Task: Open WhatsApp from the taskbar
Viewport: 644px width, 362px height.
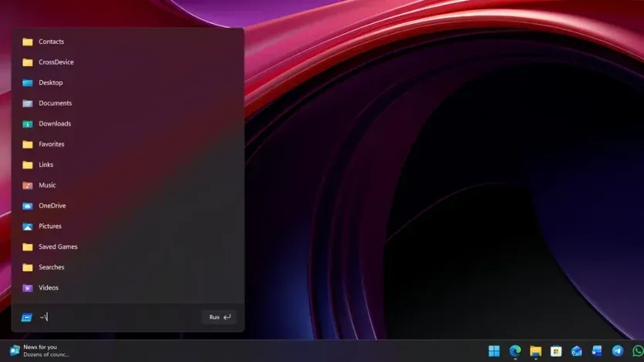Action: 639,351
